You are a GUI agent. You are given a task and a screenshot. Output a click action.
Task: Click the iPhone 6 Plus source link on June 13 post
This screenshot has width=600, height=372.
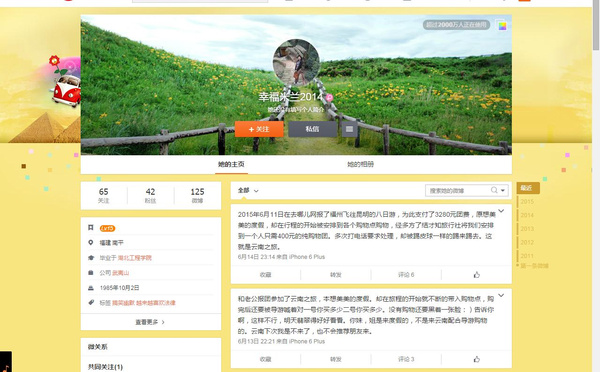pyautogui.click(x=307, y=341)
